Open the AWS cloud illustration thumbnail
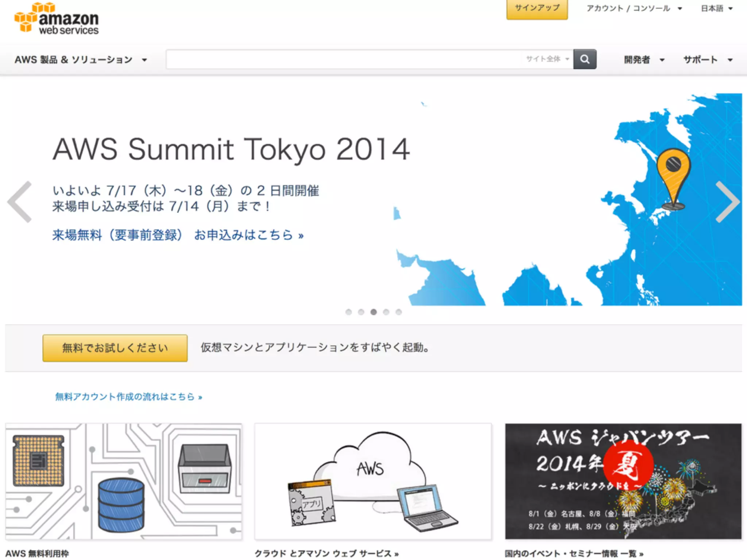This screenshot has height=560, width=747. pos(373,481)
